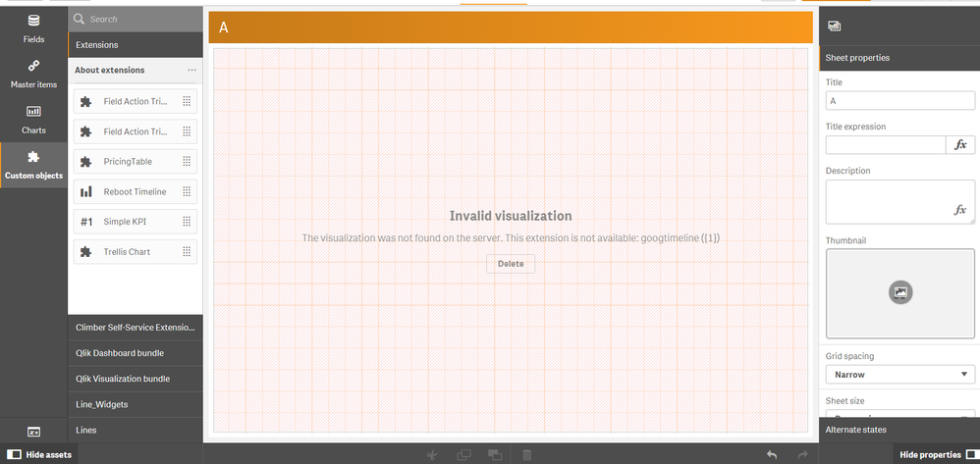This screenshot has height=464, width=980.
Task: Click the undo arrow icon
Action: tap(772, 454)
